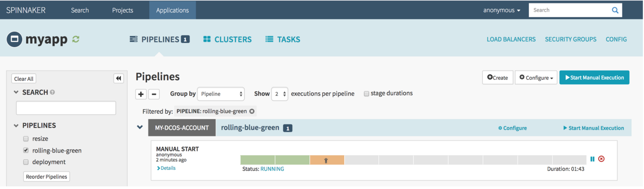Image resolution: width=644 pixels, height=189 pixels.
Task: Select the orange running stage in progress bar
Action: tap(327, 160)
